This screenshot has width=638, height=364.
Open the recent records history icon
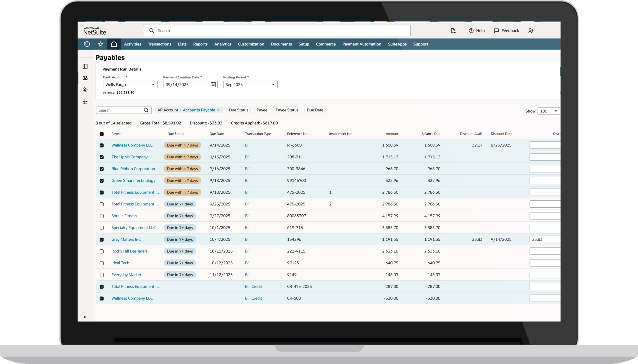[x=87, y=44]
